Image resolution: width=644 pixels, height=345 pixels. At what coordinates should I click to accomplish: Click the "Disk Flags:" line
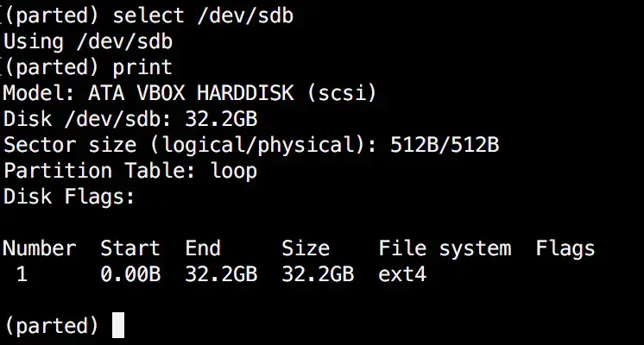(x=69, y=197)
